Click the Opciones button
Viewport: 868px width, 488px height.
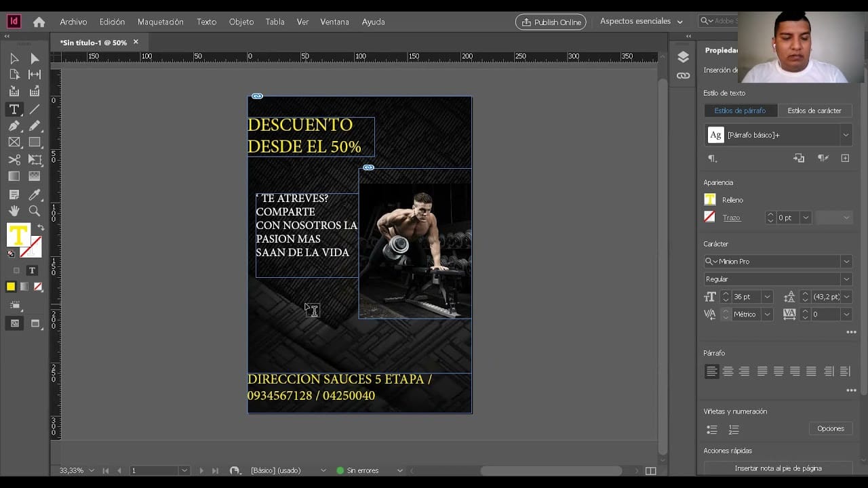830,428
